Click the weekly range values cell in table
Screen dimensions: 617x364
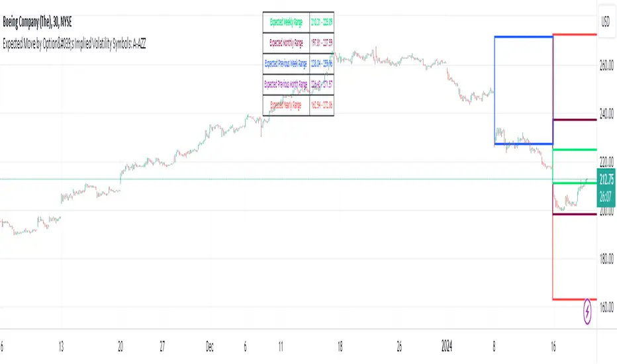[x=321, y=22]
